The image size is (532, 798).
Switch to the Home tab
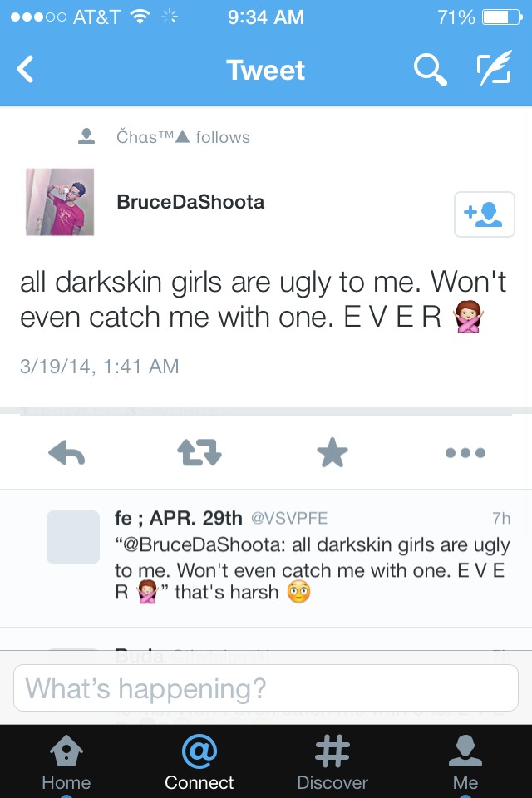click(x=66, y=762)
